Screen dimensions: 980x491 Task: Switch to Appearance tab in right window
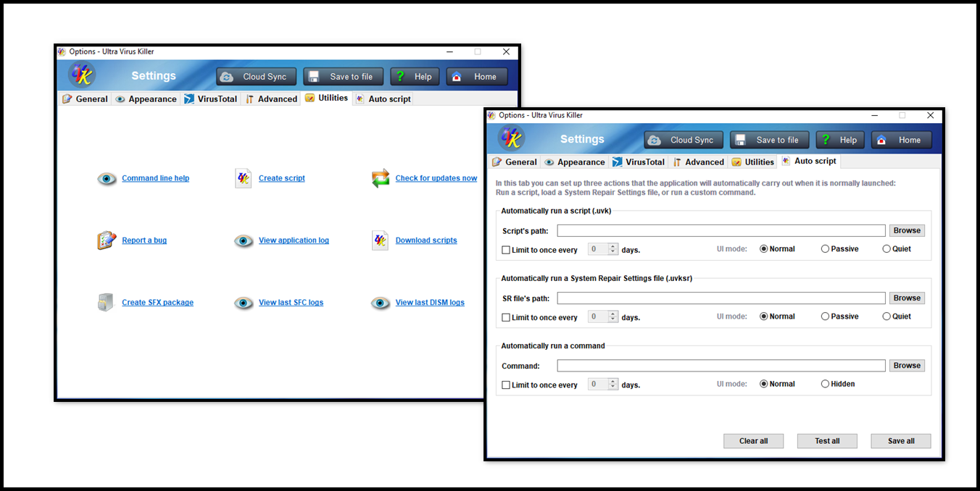[575, 162]
